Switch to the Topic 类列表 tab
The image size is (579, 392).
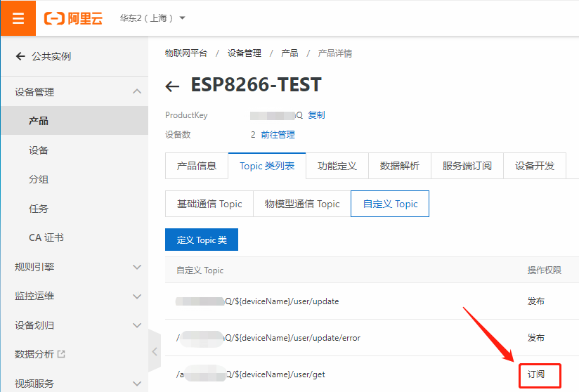pos(267,166)
